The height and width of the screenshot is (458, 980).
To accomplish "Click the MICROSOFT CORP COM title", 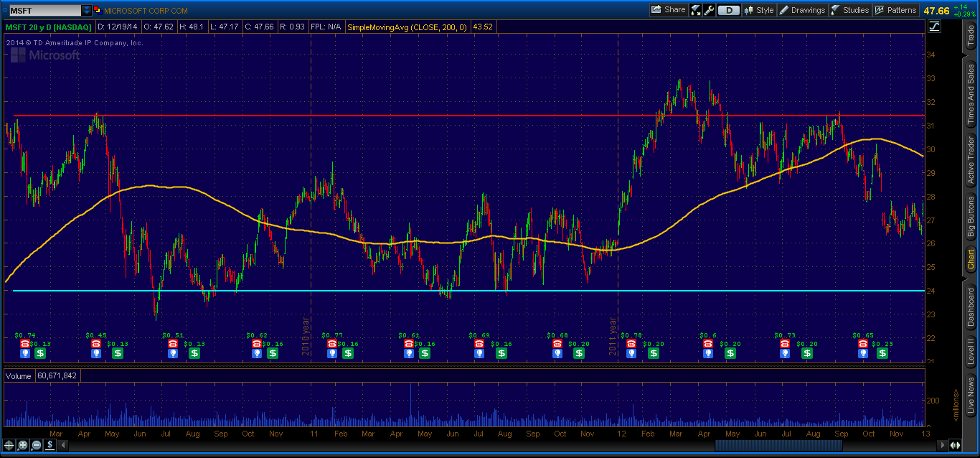I will coord(146,11).
